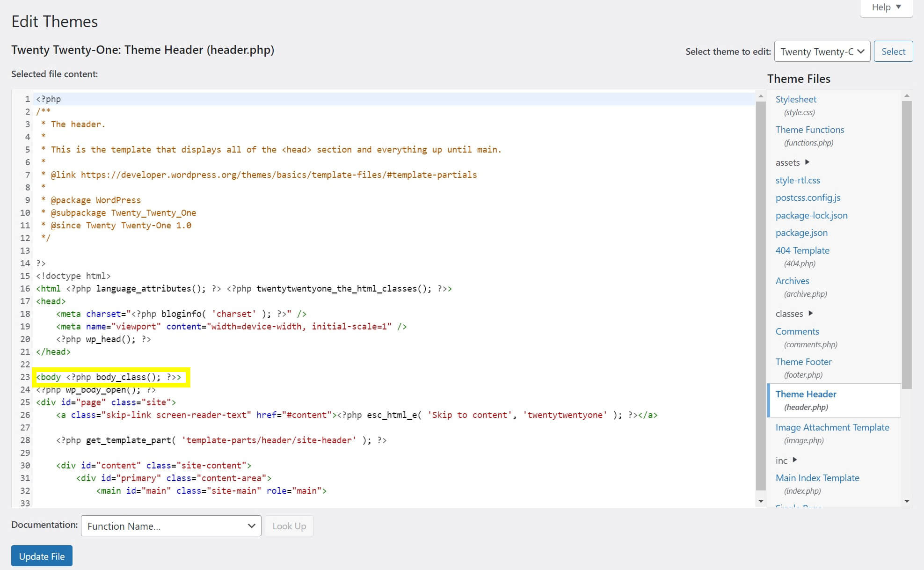Screen dimensions: 924x570
Task: Expand the classes folder in Theme Files
Action: pos(789,314)
